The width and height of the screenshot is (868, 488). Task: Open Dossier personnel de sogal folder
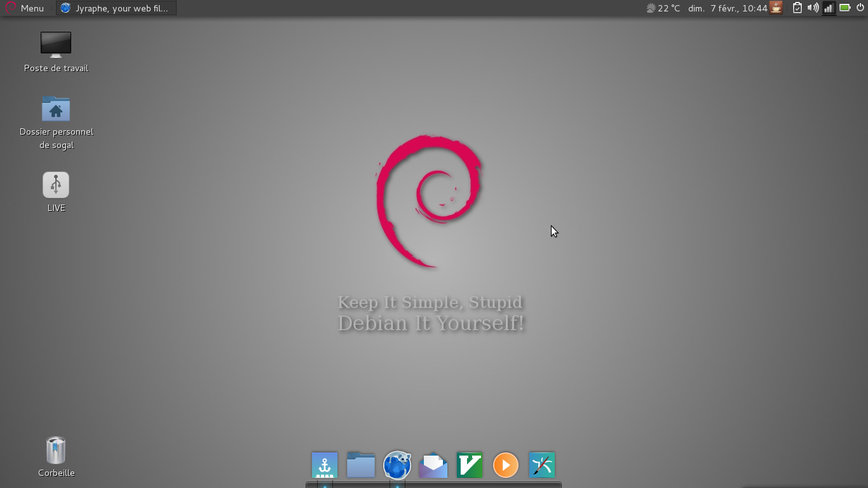tap(56, 110)
